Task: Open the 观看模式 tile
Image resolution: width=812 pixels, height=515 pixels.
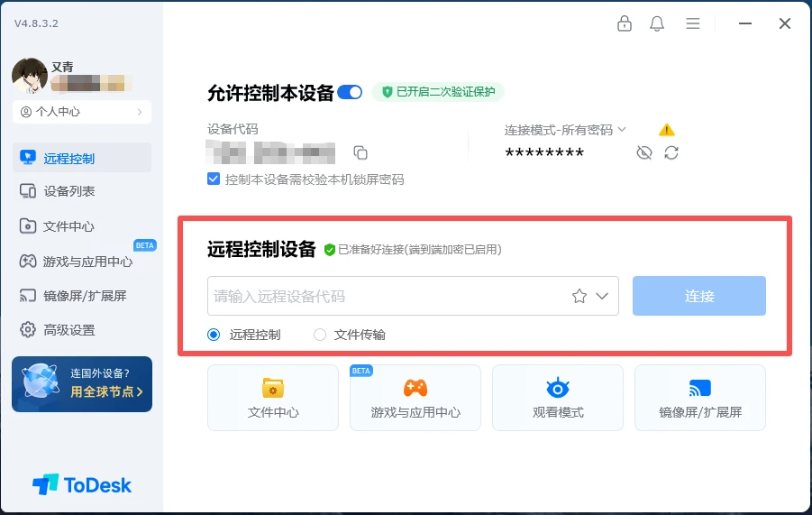Action: [558, 398]
